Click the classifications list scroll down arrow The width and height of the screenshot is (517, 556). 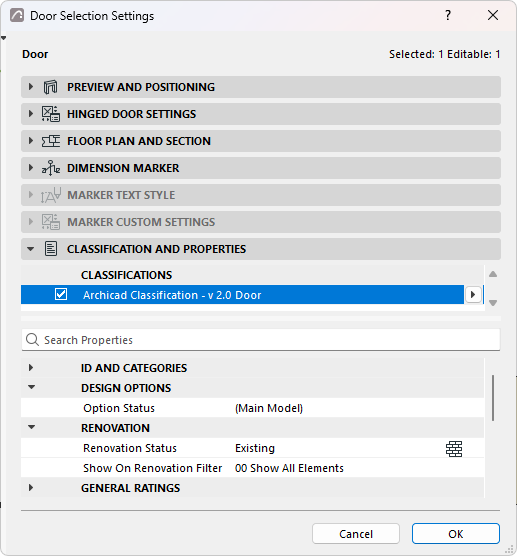[x=493, y=303]
